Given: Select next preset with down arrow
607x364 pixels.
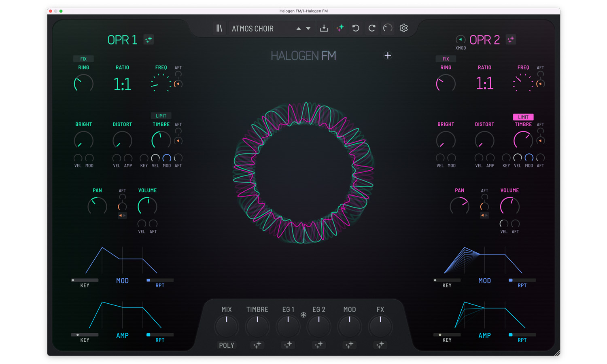Looking at the screenshot, I should (308, 29).
